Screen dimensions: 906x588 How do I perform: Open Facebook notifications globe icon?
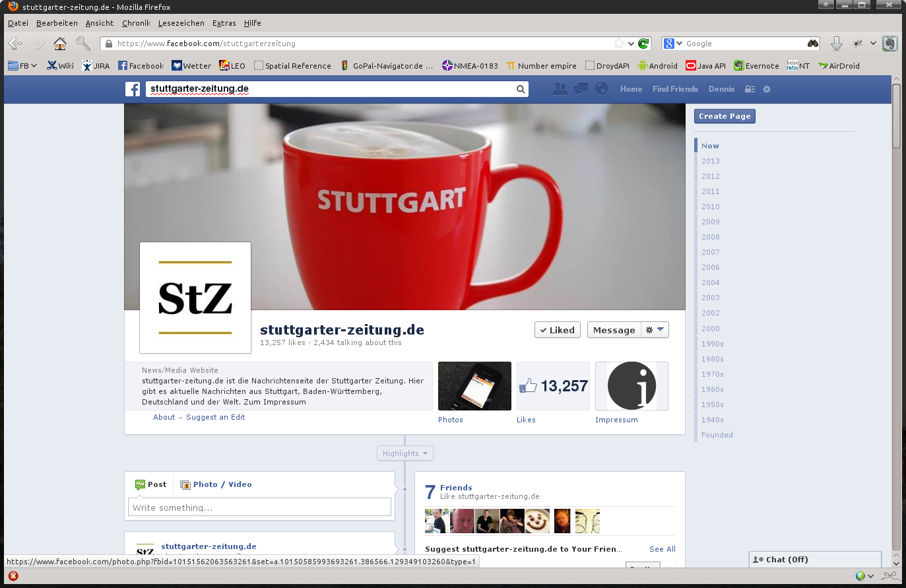point(601,89)
